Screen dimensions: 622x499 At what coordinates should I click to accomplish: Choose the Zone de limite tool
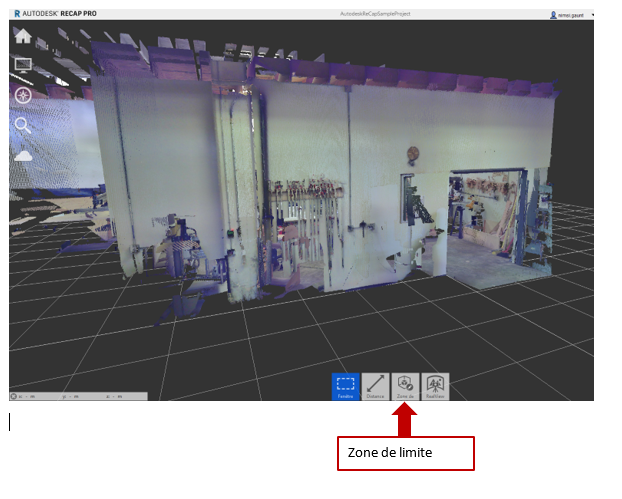click(x=405, y=386)
